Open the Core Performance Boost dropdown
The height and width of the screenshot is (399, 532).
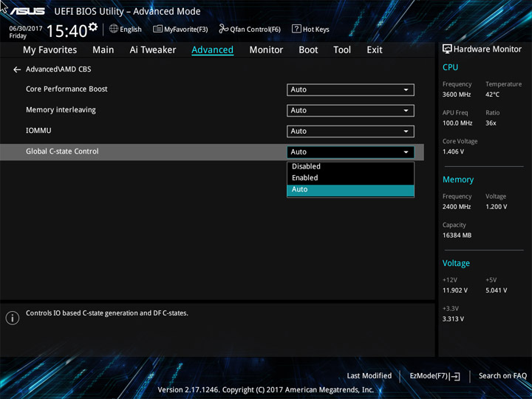pos(350,90)
